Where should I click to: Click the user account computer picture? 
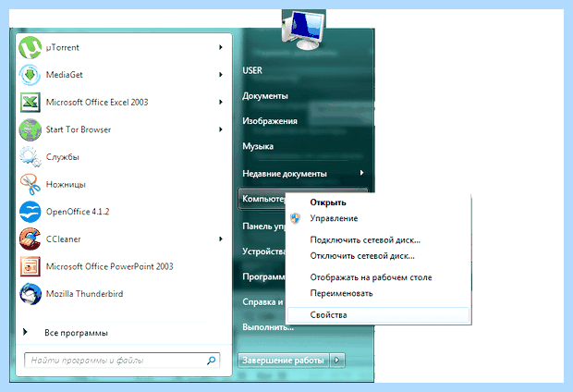click(303, 30)
